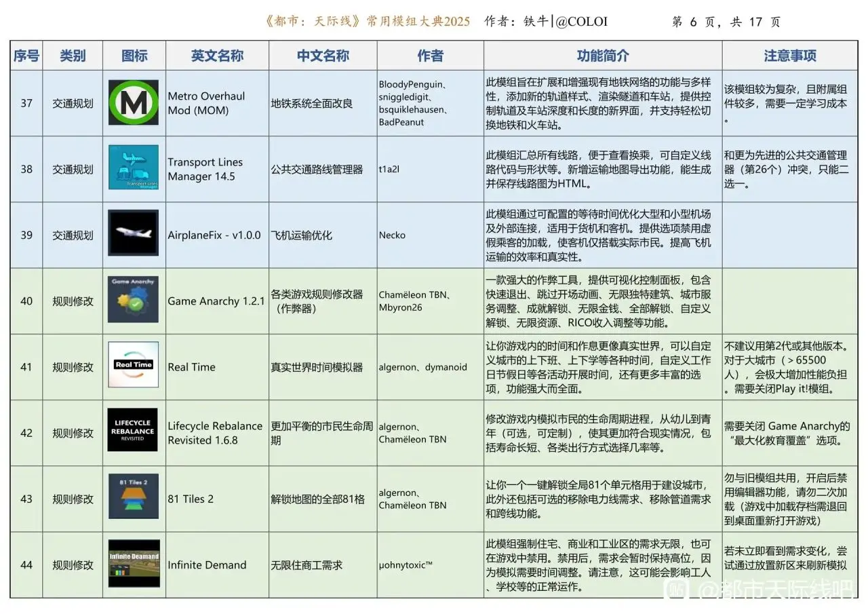Open the Real Time mod icon

click(134, 365)
